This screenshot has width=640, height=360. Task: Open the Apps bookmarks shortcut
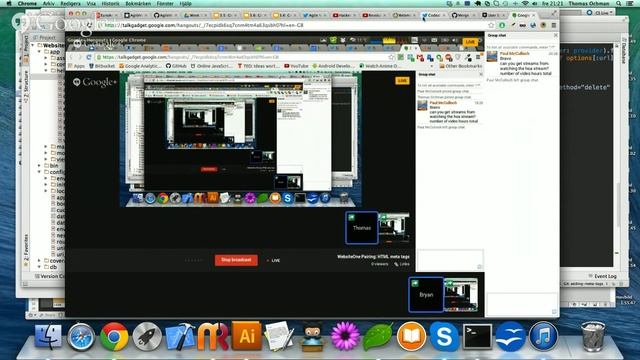(x=76, y=66)
